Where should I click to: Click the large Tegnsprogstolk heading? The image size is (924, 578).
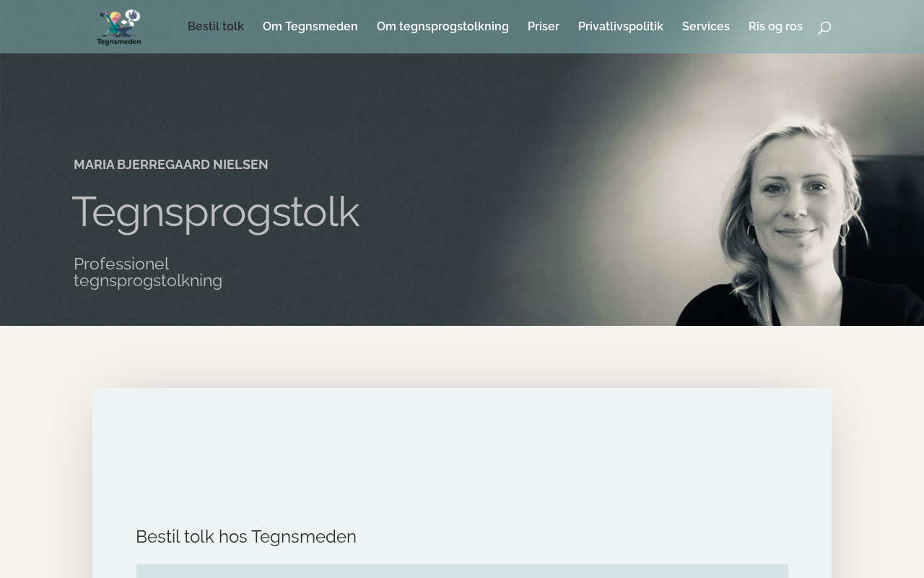click(216, 212)
